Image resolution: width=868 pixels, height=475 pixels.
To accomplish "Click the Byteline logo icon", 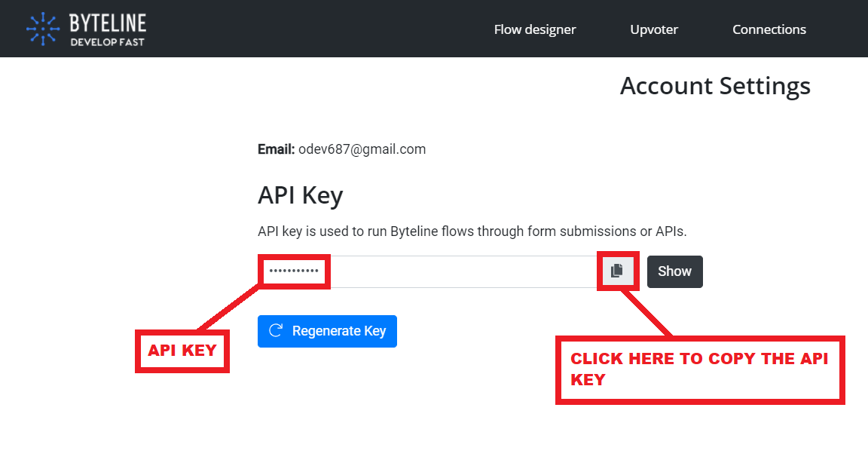I will tap(43, 29).
